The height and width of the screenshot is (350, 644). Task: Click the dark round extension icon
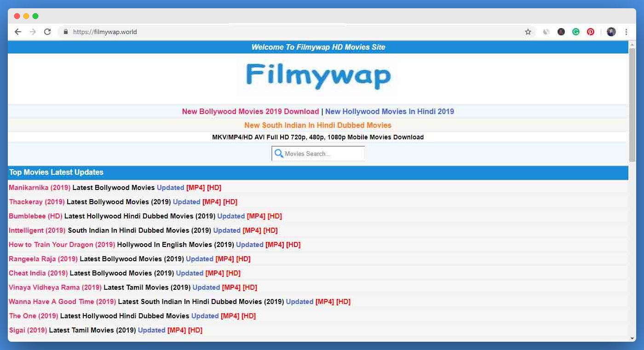pos(561,32)
